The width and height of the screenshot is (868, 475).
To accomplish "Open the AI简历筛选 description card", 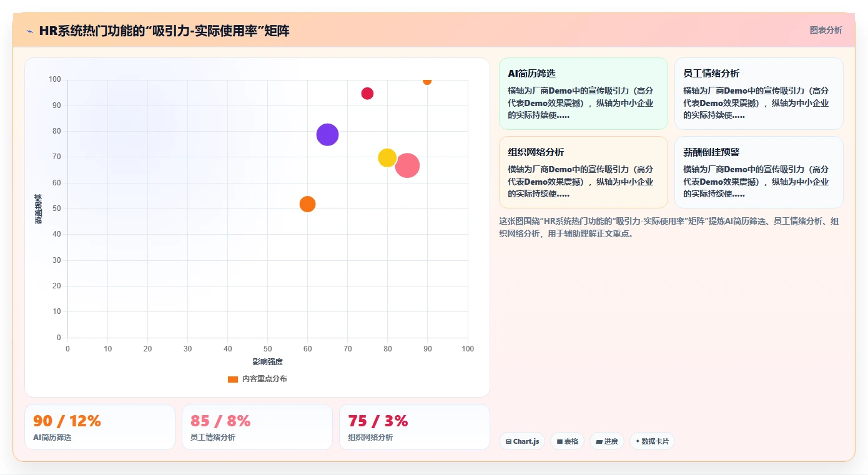I will click(x=583, y=94).
